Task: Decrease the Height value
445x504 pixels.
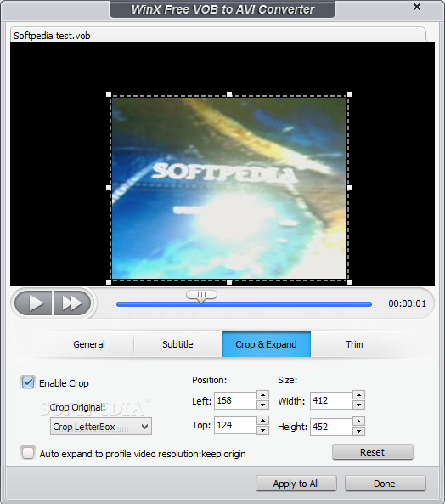Action: click(x=359, y=431)
